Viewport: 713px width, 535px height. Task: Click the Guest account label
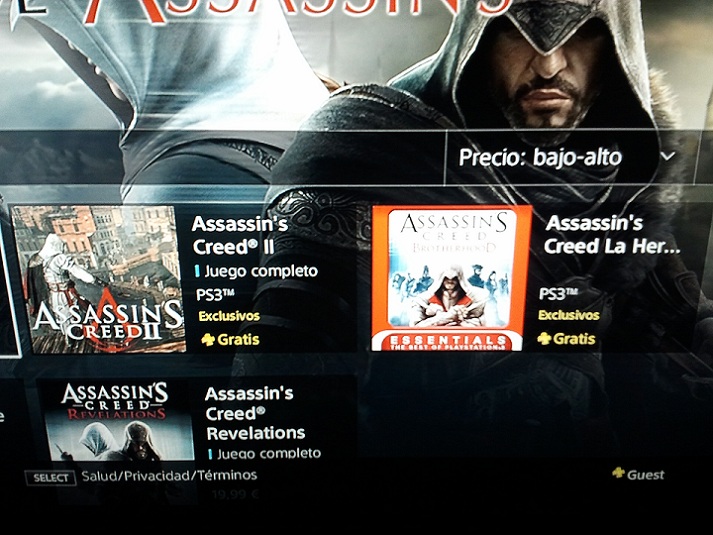[646, 475]
